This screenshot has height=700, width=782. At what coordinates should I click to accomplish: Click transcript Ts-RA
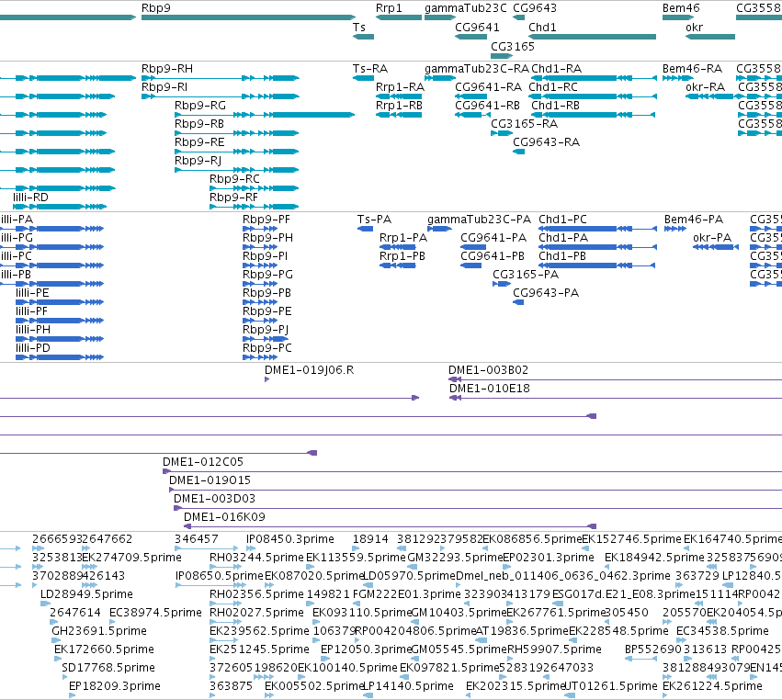tap(370, 69)
